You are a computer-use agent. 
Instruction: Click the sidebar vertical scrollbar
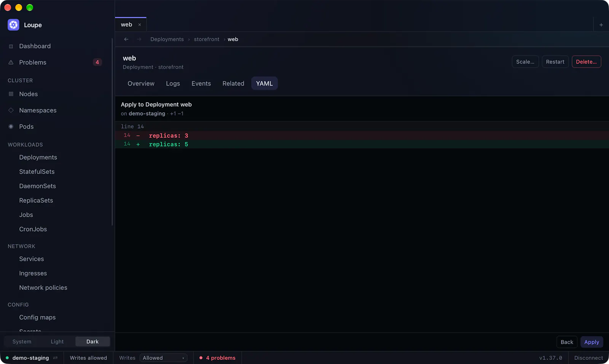coord(112,132)
